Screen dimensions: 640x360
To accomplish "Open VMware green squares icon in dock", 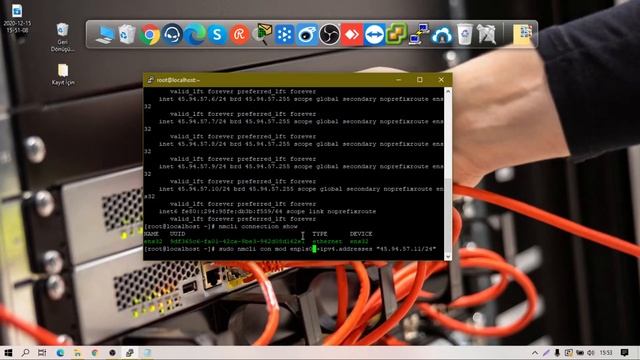I will 396,34.
